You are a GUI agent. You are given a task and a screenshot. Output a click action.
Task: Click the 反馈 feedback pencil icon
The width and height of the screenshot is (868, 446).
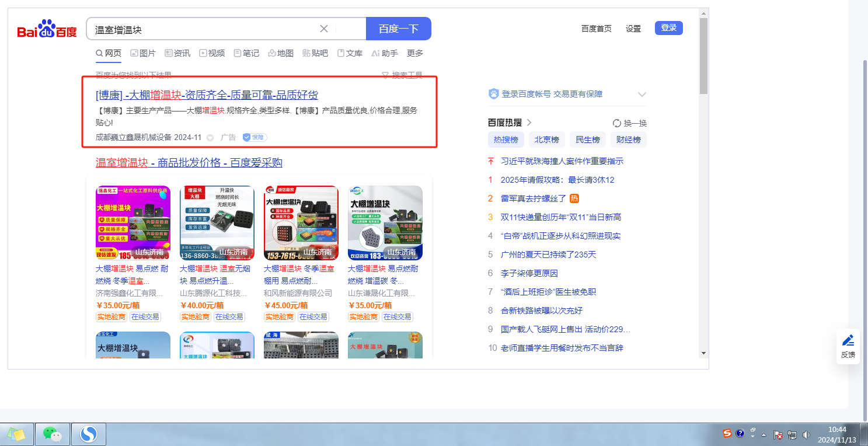coord(848,340)
